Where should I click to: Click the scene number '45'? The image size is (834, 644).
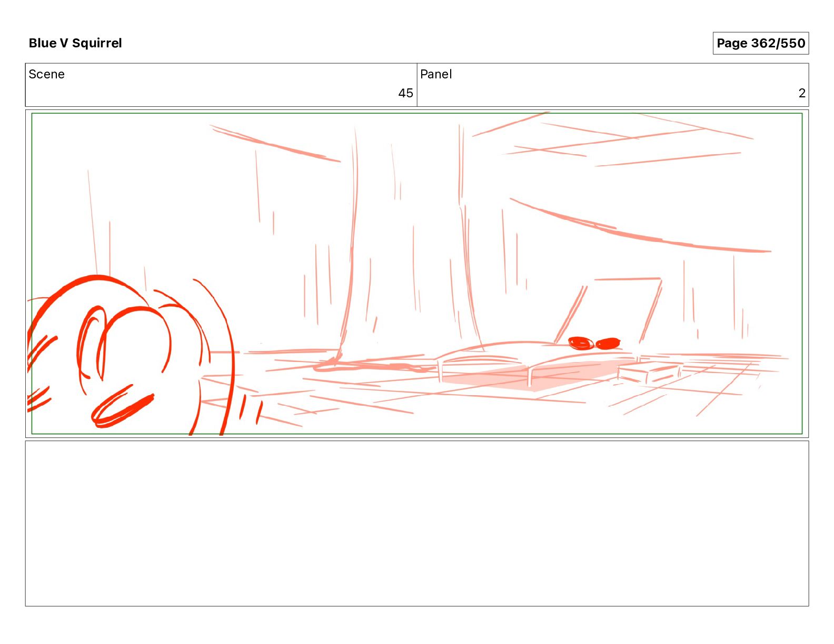pos(405,93)
